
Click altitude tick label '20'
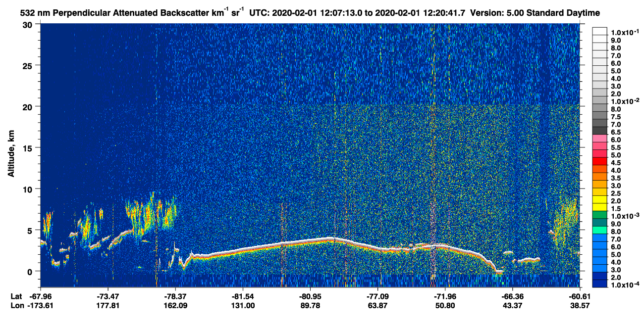pyautogui.click(x=28, y=106)
